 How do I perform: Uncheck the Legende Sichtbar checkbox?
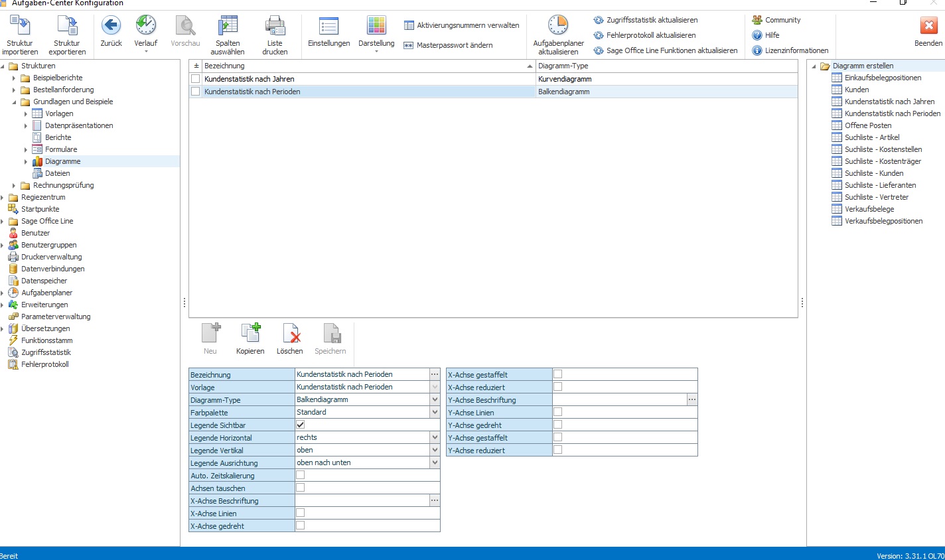[301, 425]
